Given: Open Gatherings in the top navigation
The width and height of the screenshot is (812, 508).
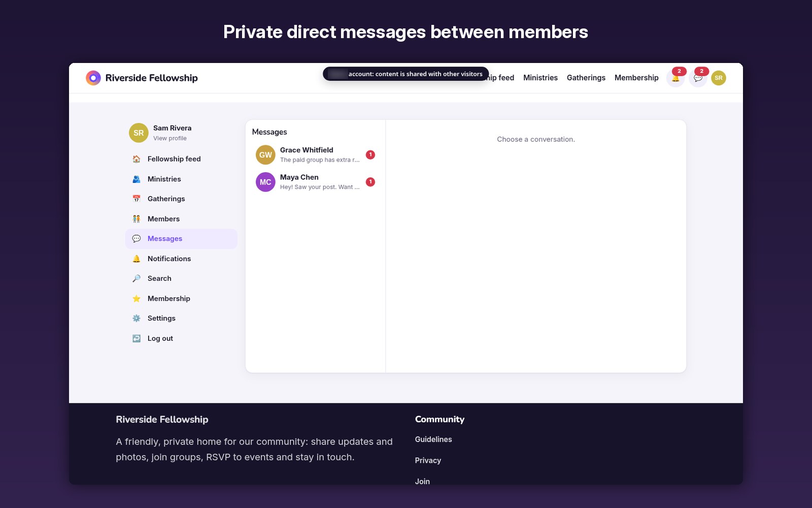Looking at the screenshot, I should coord(586,78).
